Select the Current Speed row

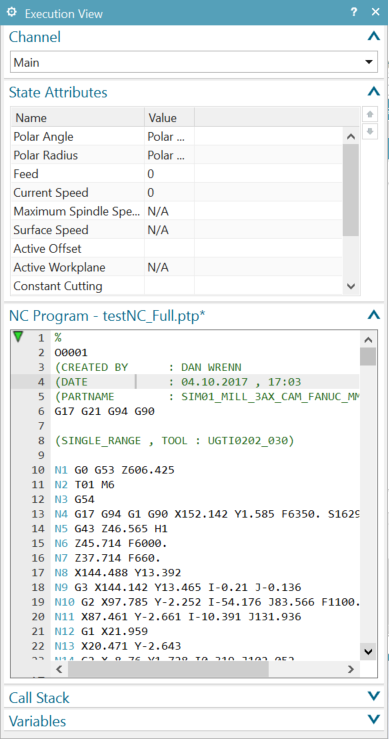tap(176, 193)
